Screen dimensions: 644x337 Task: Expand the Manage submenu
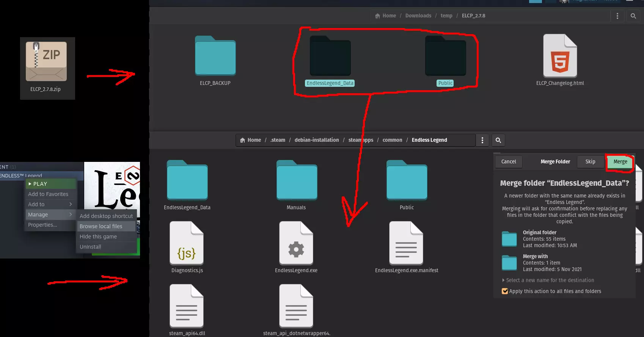click(51, 215)
